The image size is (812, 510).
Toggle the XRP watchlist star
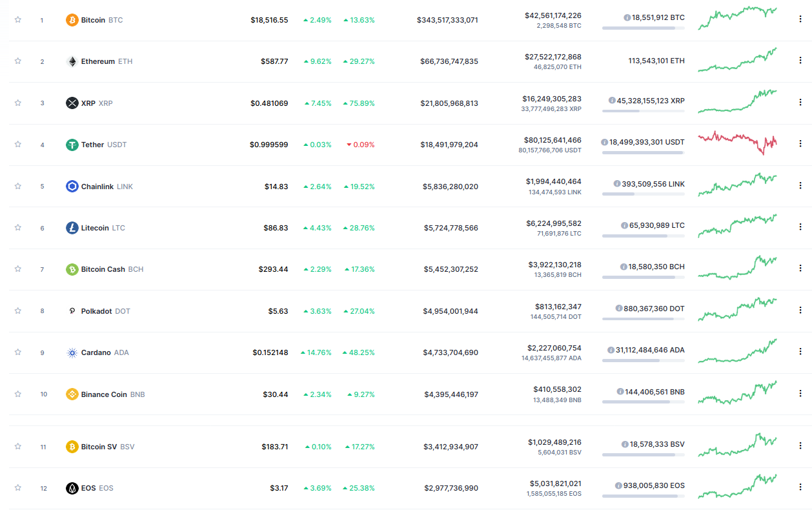pyautogui.click(x=18, y=103)
